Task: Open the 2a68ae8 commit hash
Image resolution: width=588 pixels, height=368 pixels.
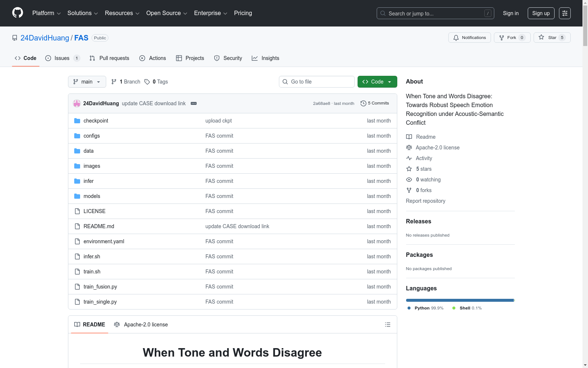Action: click(322, 103)
